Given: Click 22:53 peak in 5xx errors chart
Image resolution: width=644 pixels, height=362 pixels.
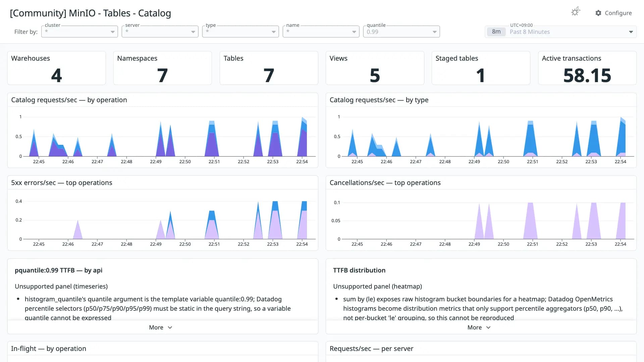Looking at the screenshot, I should pyautogui.click(x=275, y=220).
